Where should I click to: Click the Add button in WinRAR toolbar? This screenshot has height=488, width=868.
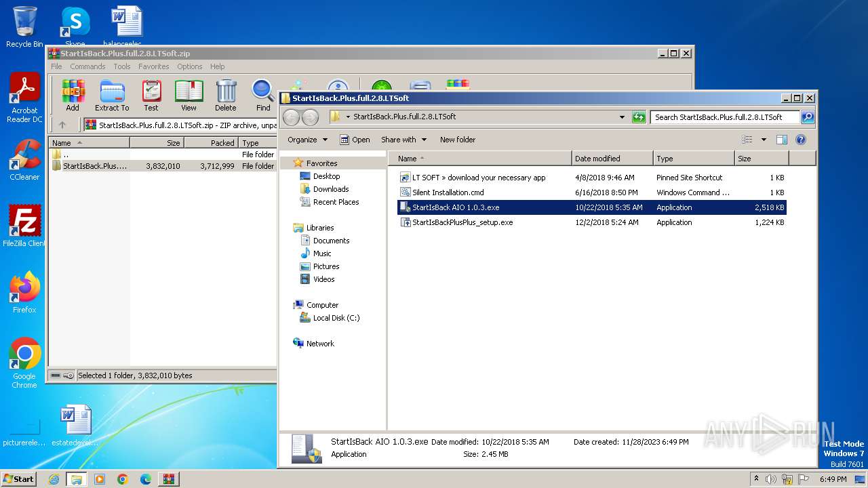[73, 95]
